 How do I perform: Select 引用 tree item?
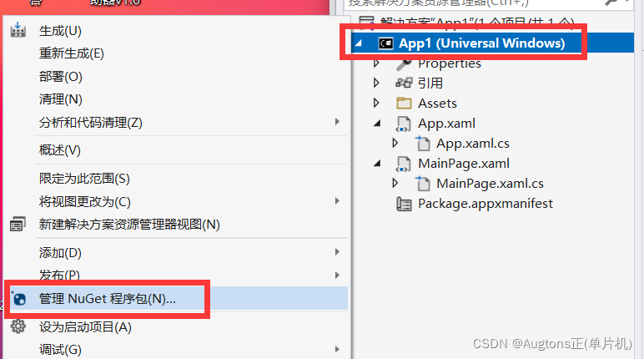coord(430,83)
